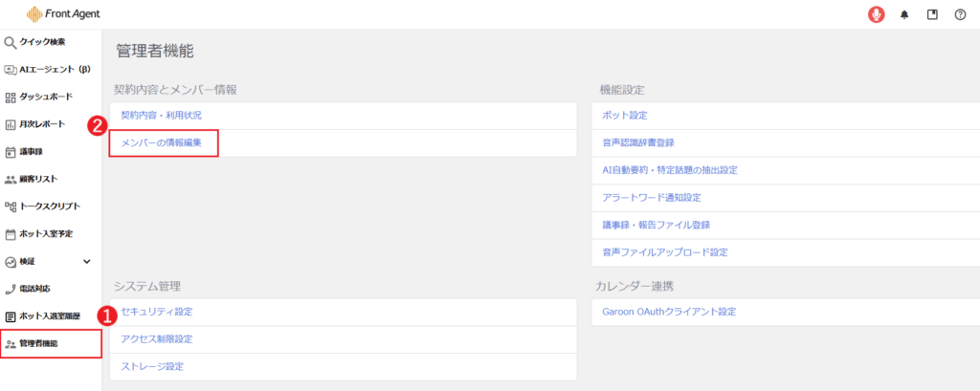
Task: Click the 電話対応 phone icon
Action: [11, 289]
